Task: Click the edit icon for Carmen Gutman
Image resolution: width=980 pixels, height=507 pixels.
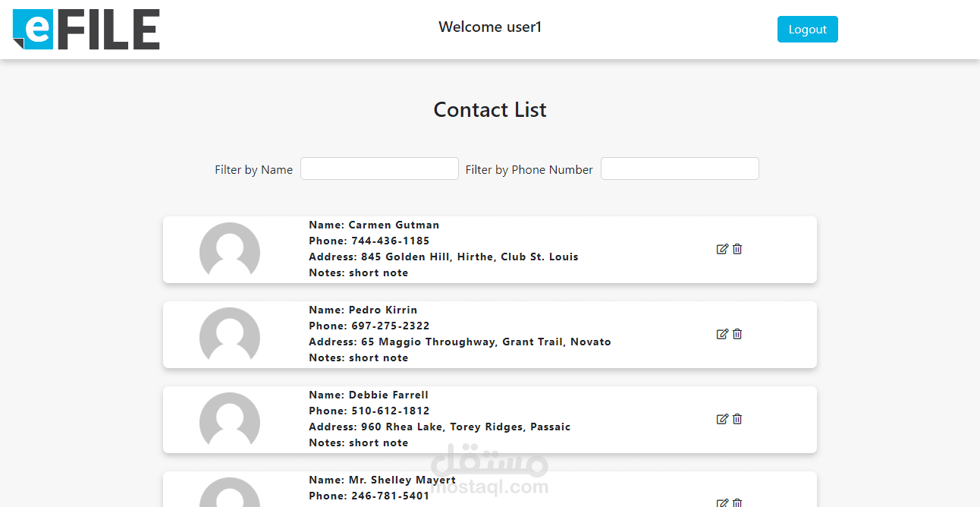Action: click(722, 248)
